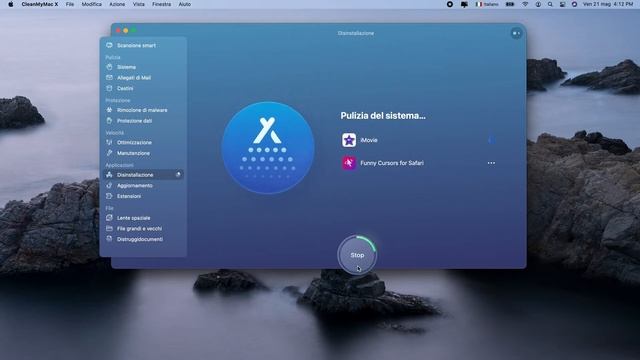This screenshot has height=360, width=640.
Task: Click the notification badge on Disinstallazione row
Action: click(x=178, y=175)
